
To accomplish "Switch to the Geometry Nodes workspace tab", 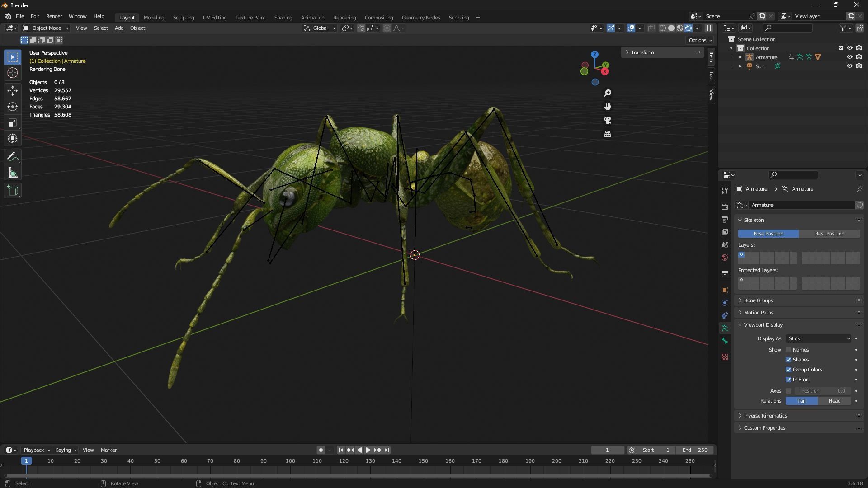I will click(421, 18).
